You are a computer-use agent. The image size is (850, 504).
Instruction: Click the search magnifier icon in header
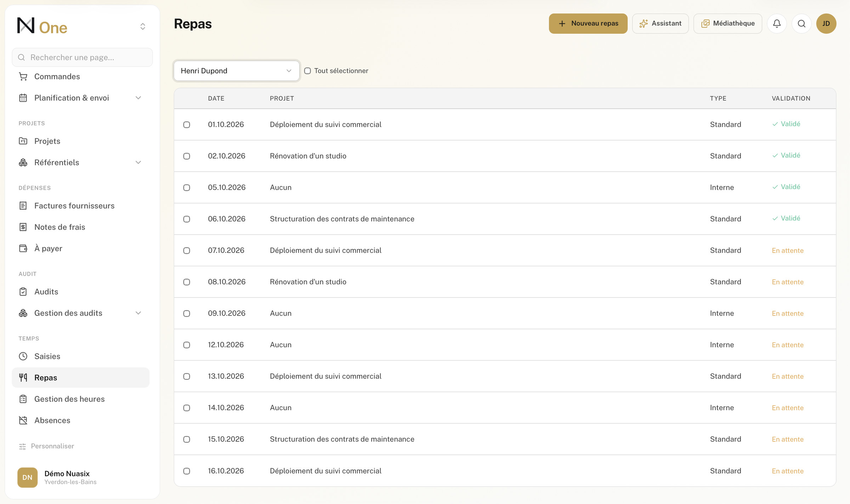(801, 23)
